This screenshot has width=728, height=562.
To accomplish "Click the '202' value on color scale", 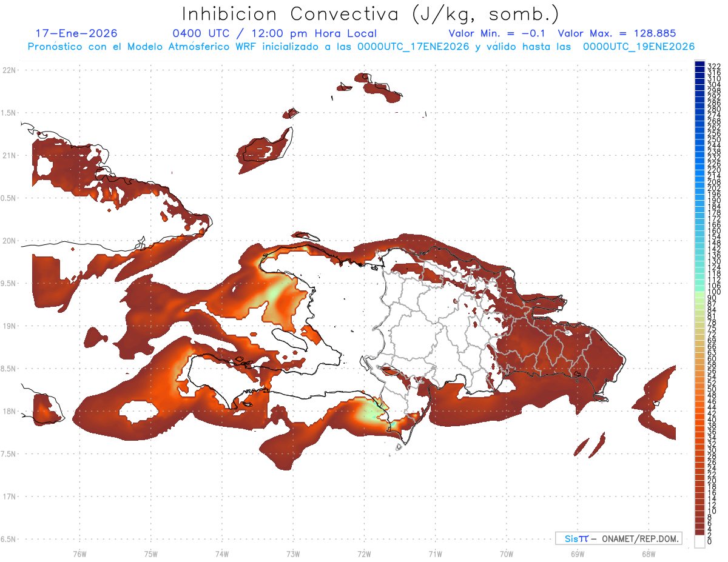I will 713,188.
